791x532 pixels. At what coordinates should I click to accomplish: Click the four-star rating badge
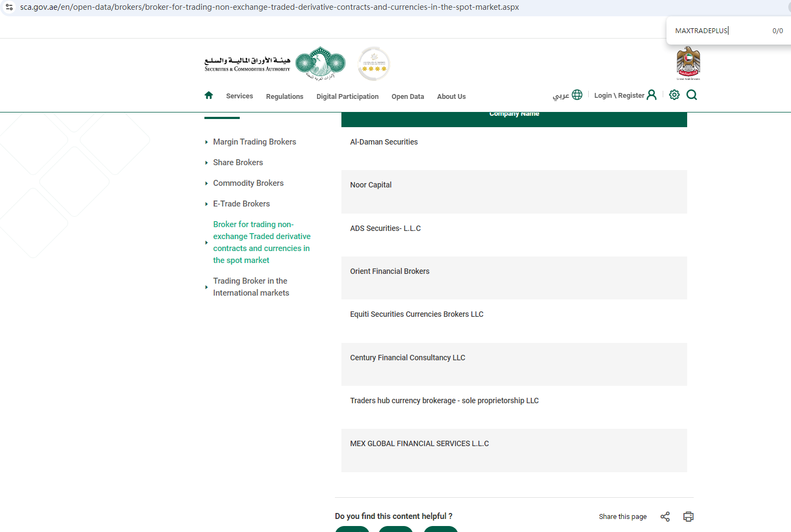[374, 64]
